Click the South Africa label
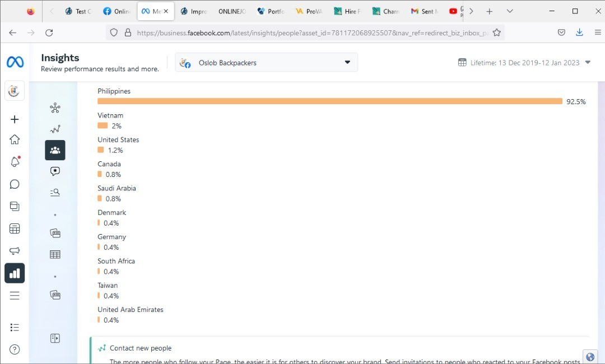Viewport: 605px width, 364px height. (x=116, y=261)
